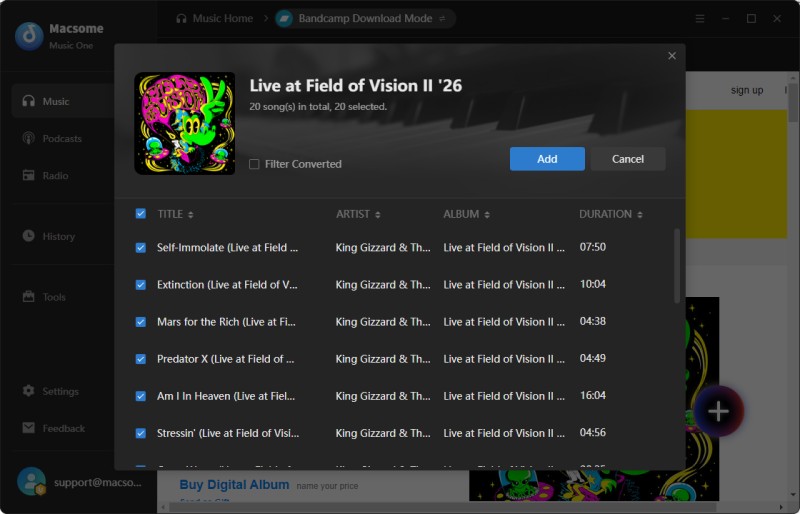The width and height of the screenshot is (800, 514).
Task: Click the Stressin' (Live at Field of Visi... title
Action: 228,433
